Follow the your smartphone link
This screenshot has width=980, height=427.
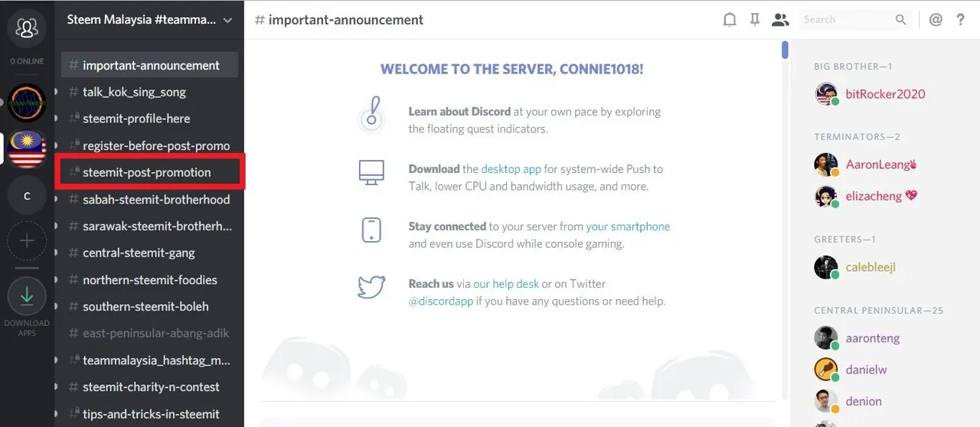pyautogui.click(x=628, y=227)
